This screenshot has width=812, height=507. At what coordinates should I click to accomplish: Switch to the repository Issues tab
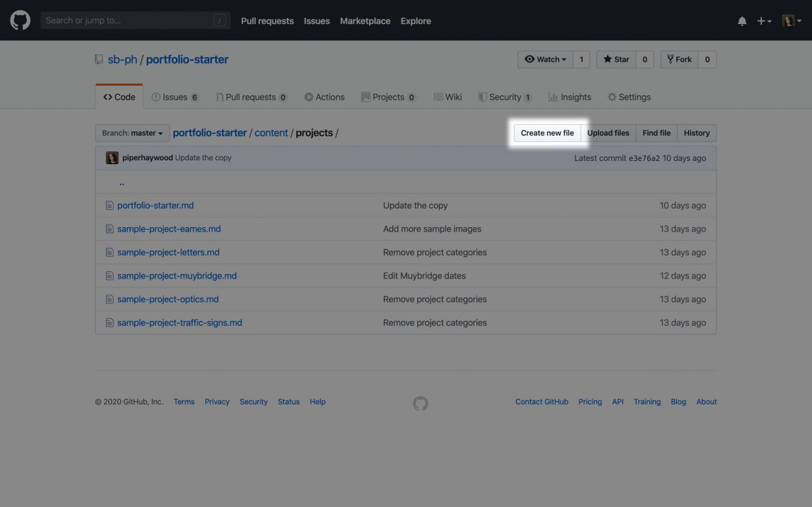click(175, 97)
